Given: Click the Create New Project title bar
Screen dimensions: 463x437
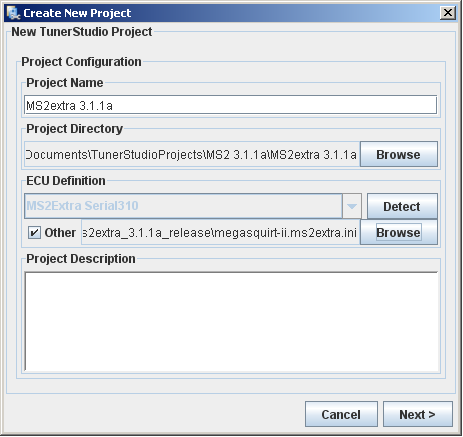Looking at the screenshot, I should click(230, 13).
